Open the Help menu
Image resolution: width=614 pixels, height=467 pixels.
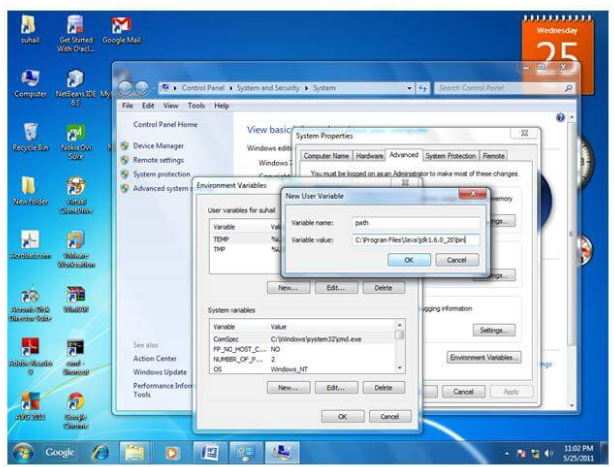(x=221, y=106)
